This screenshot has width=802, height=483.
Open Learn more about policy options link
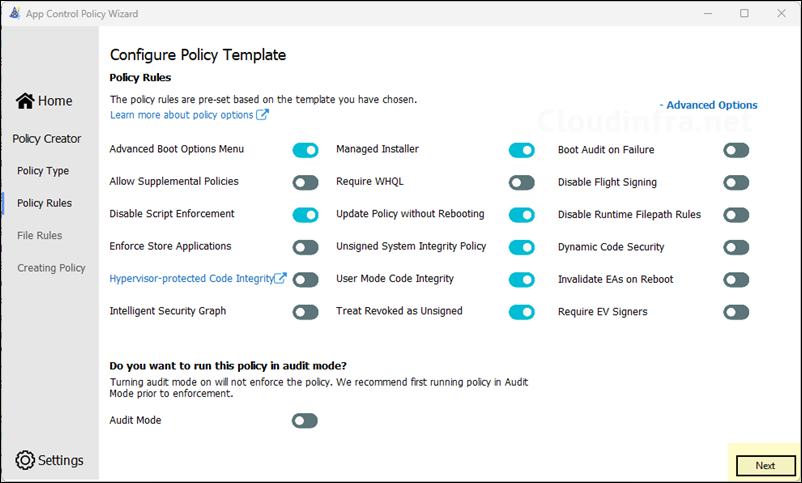[182, 115]
